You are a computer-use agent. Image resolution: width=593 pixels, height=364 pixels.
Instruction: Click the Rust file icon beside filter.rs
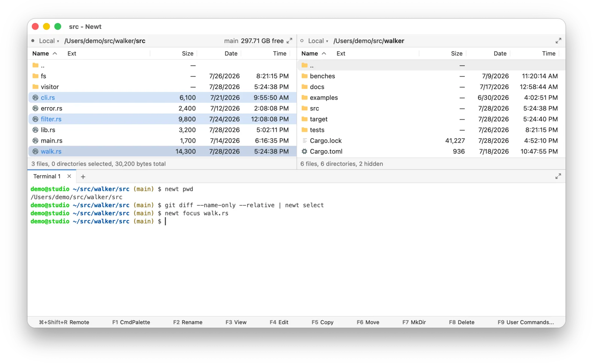coord(35,119)
